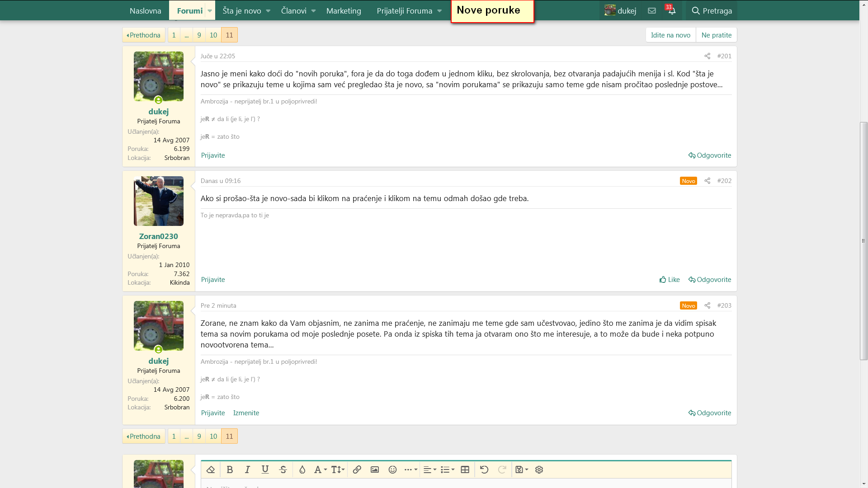This screenshot has width=868, height=488.
Task: Open the text alignment dropdown
Action: [x=429, y=469]
